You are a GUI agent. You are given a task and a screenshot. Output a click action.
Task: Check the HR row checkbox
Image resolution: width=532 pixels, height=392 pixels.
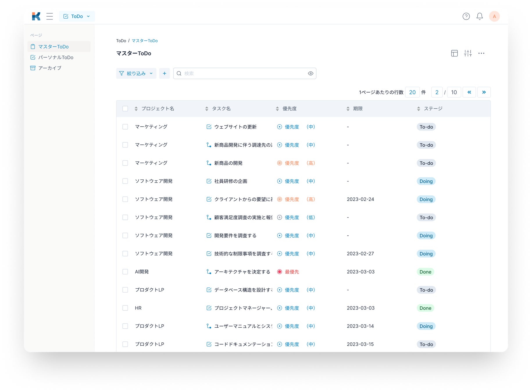(125, 308)
